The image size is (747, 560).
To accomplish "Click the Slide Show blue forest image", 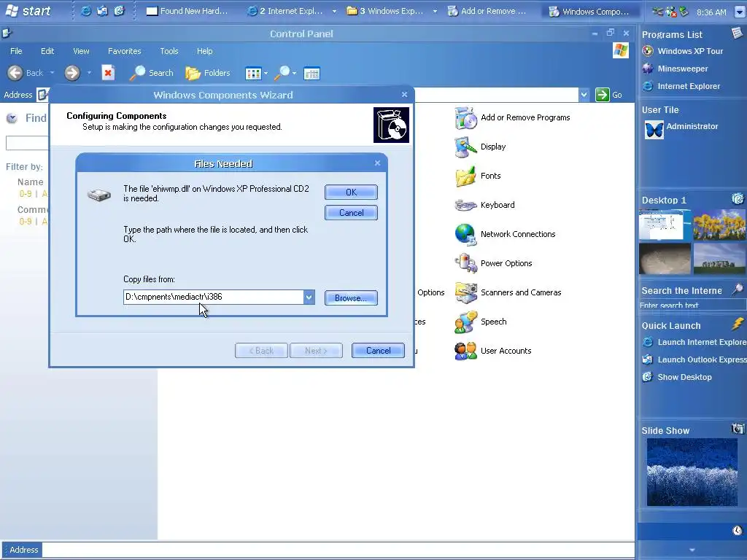I will pyautogui.click(x=692, y=472).
